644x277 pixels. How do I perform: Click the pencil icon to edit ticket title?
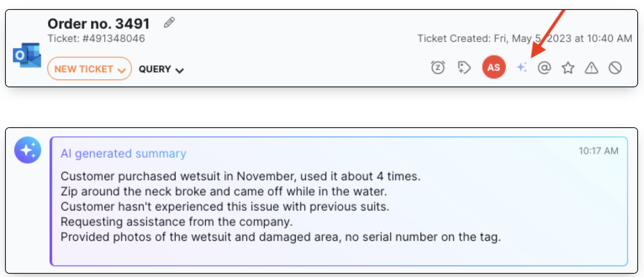pyautogui.click(x=170, y=23)
